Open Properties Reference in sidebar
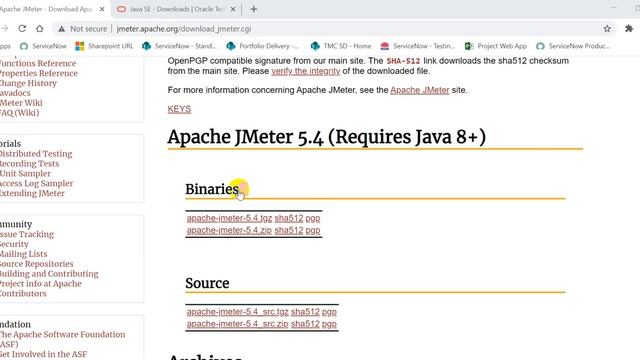This screenshot has height=360, width=640. 38,73
